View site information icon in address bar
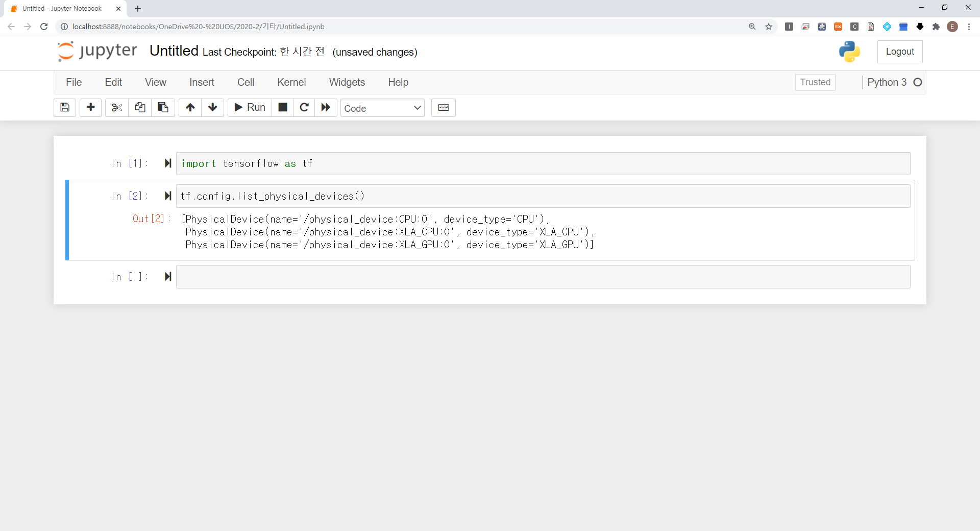The width and height of the screenshot is (980, 531). pyautogui.click(x=64, y=27)
